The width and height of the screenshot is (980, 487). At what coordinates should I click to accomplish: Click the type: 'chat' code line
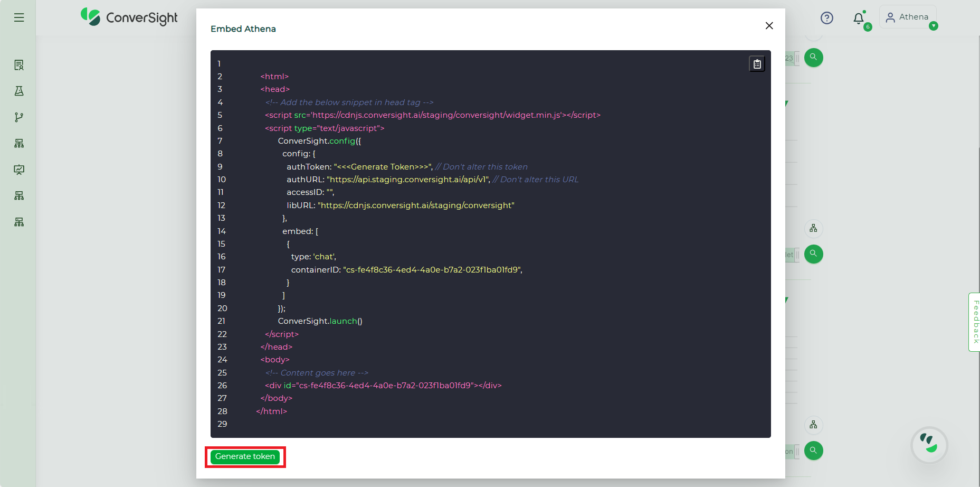(313, 257)
